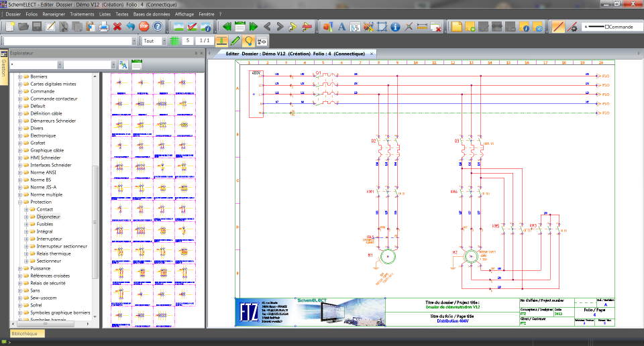Image resolution: width=644 pixels, height=346 pixels.
Task: Click the printer icon in the toolbar
Action: [x=104, y=27]
